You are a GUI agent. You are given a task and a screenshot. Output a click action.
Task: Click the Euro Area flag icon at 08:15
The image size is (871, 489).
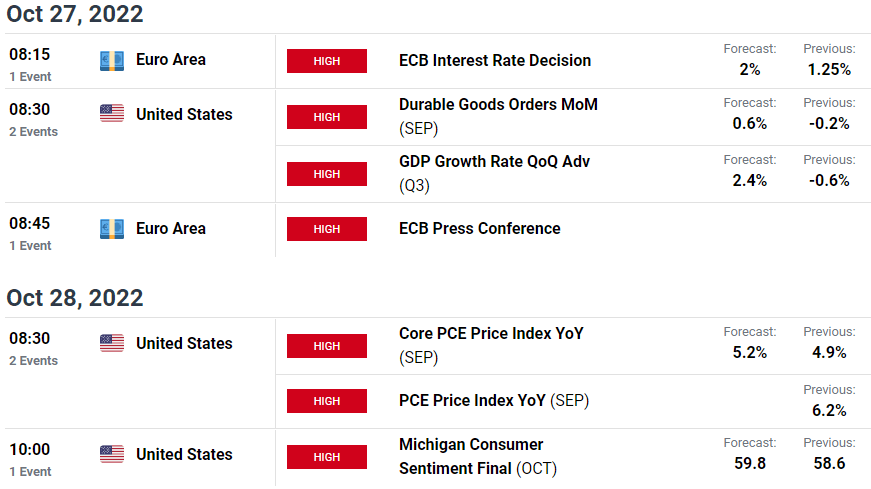pos(112,61)
